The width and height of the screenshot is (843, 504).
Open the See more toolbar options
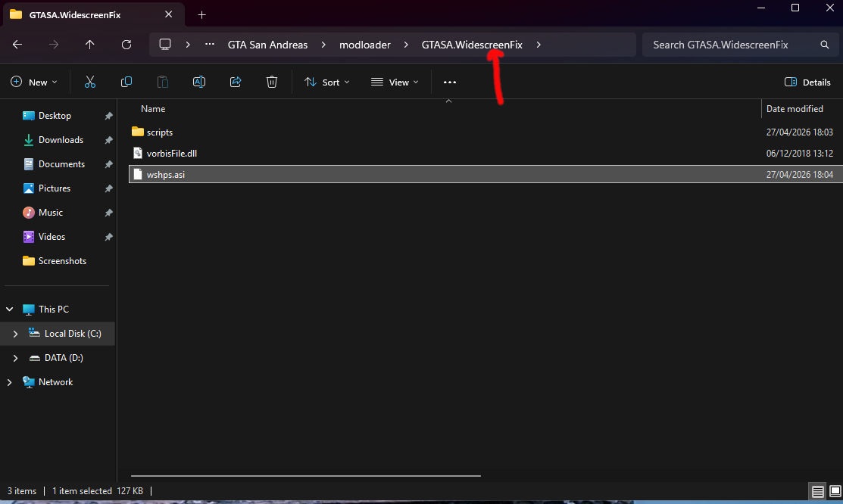449,82
